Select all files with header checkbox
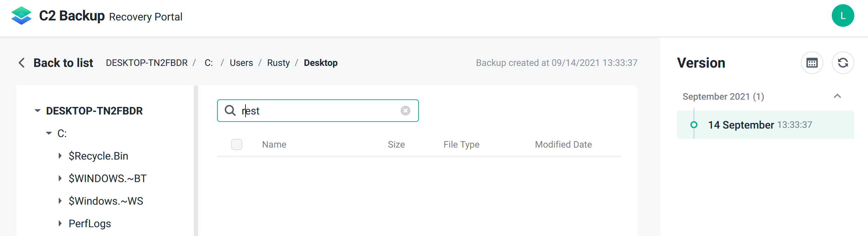Image resolution: width=868 pixels, height=236 pixels. (x=237, y=144)
